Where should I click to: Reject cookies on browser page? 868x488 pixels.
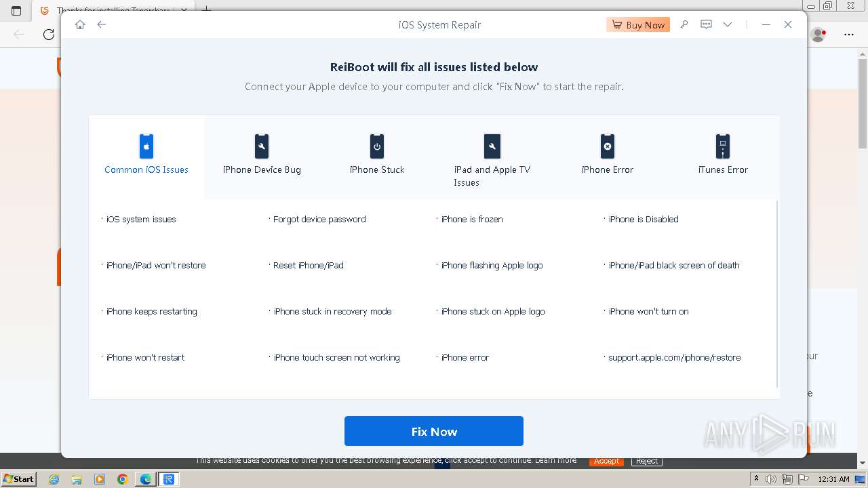(646, 461)
